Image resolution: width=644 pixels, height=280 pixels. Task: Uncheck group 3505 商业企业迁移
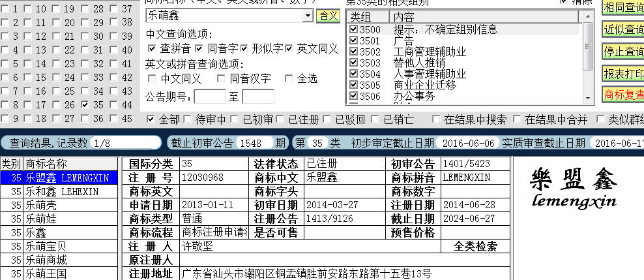click(x=354, y=85)
